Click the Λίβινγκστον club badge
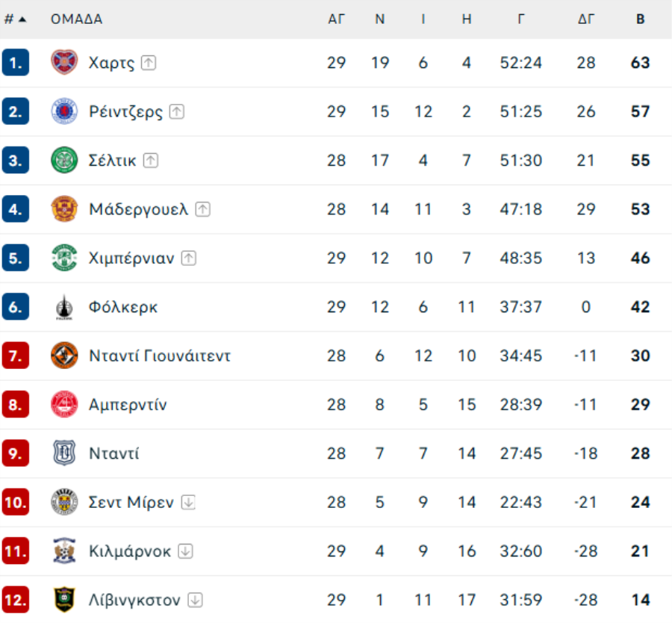This screenshot has width=672, height=623. pos(64,600)
